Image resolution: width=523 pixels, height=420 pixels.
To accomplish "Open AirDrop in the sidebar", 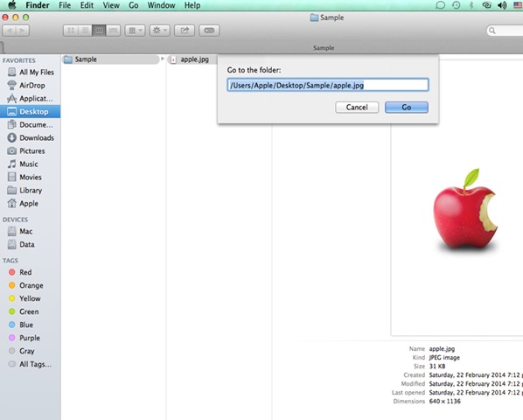I will 31,86.
